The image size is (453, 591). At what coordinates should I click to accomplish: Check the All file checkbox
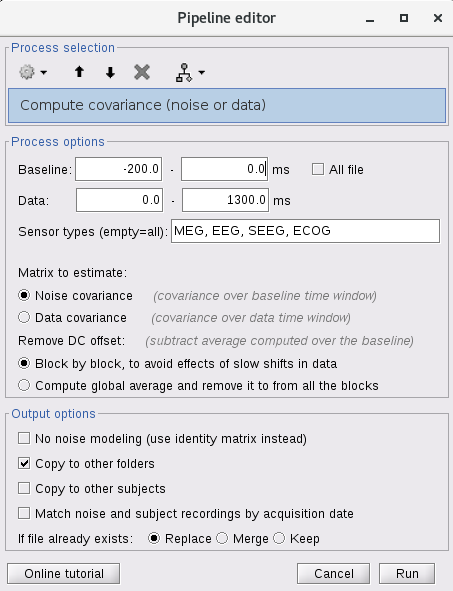coord(318,169)
